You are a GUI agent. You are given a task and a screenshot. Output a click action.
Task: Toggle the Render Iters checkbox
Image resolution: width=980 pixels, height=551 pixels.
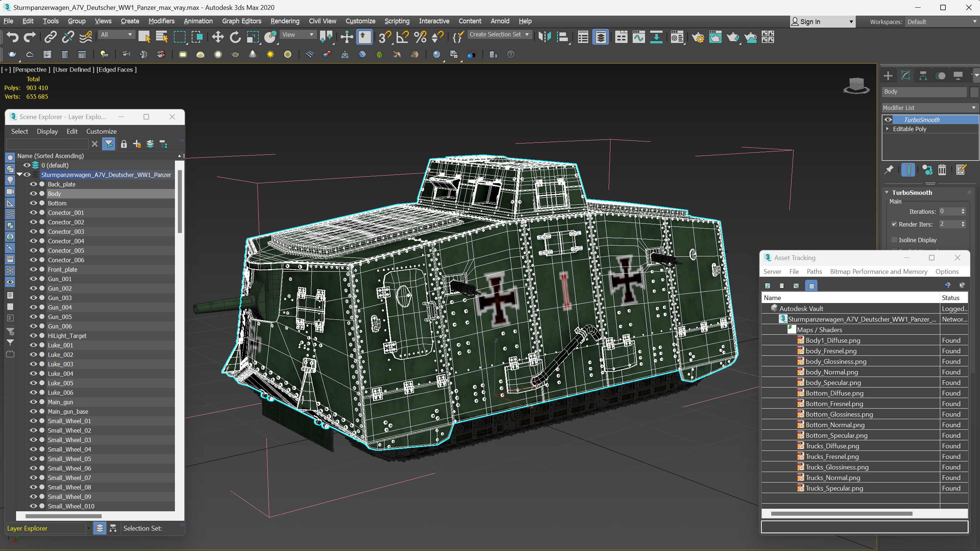tap(894, 224)
